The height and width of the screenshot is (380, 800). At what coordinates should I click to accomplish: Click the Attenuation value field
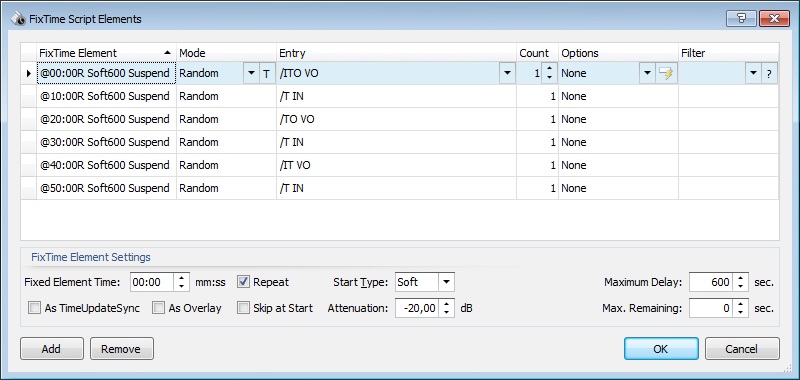coord(417,308)
